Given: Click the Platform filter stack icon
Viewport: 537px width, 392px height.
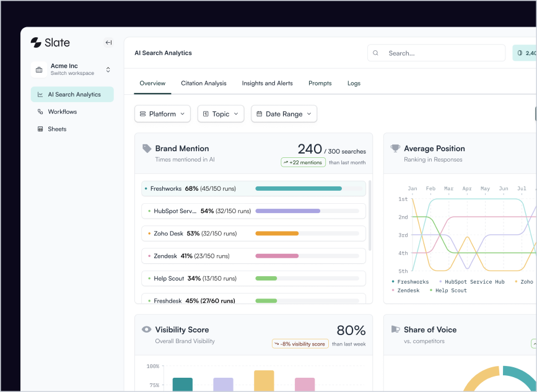Looking at the screenshot, I should pos(143,114).
